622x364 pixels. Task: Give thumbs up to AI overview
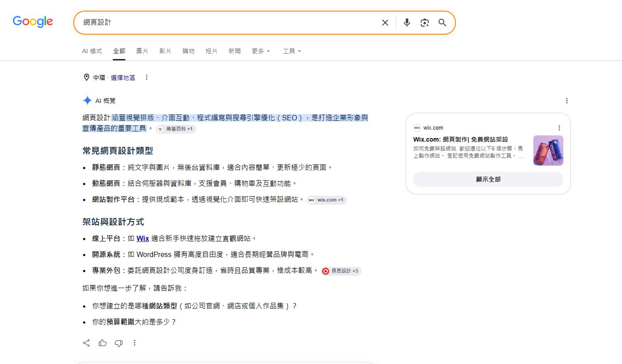click(103, 343)
